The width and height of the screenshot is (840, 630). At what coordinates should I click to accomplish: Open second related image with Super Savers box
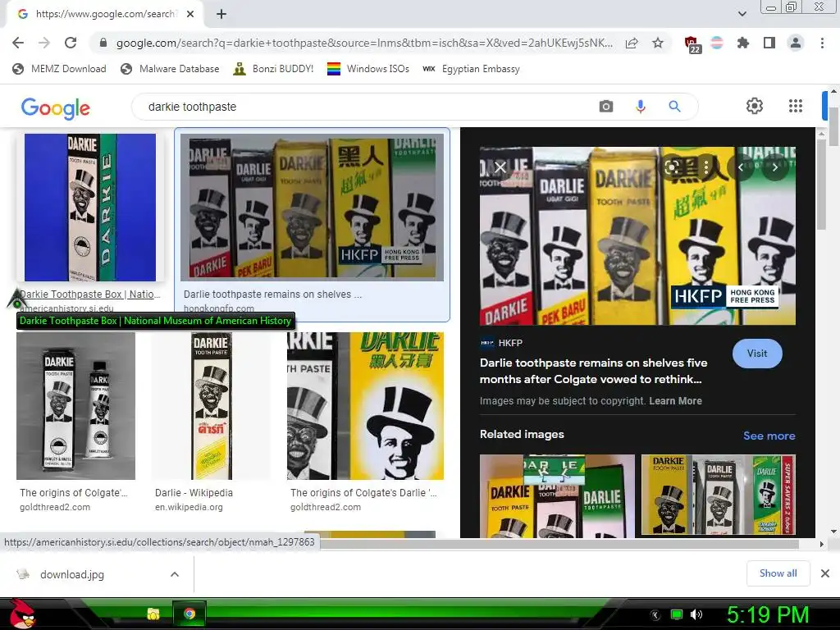(719, 495)
